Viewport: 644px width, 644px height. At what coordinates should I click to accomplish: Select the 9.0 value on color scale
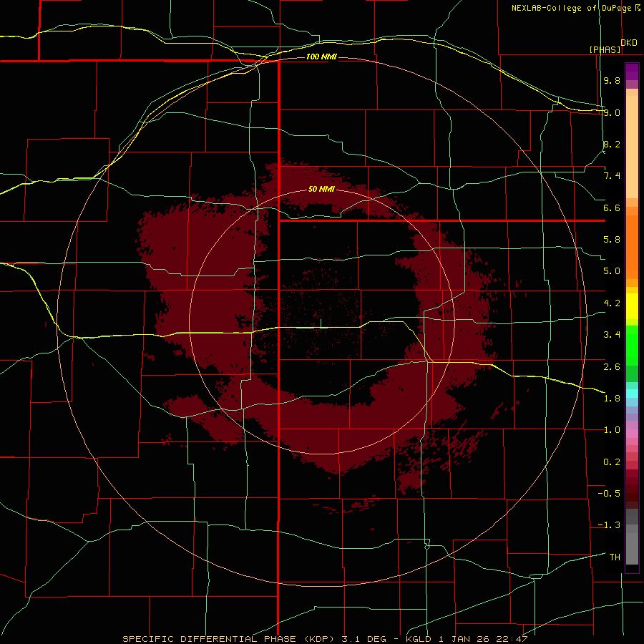pos(612,112)
